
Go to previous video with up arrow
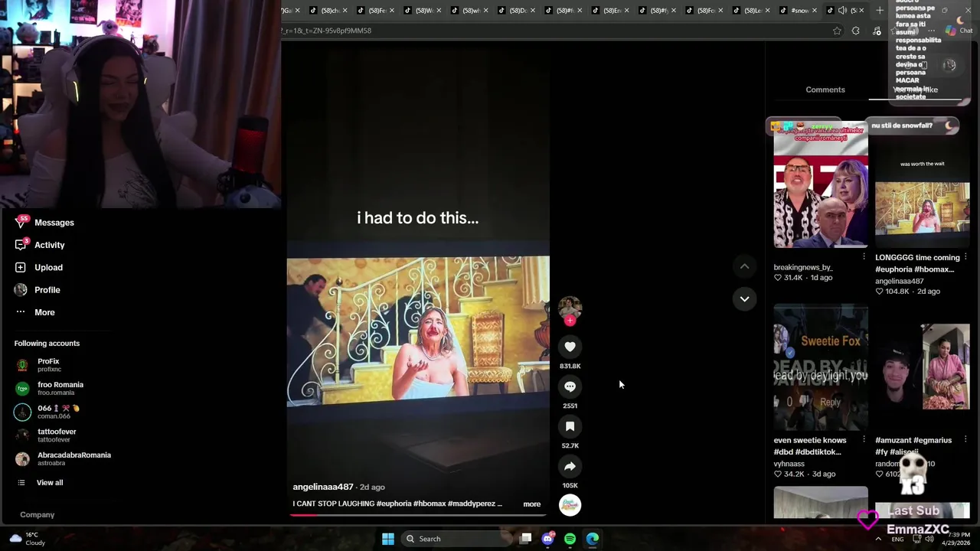[x=744, y=266]
